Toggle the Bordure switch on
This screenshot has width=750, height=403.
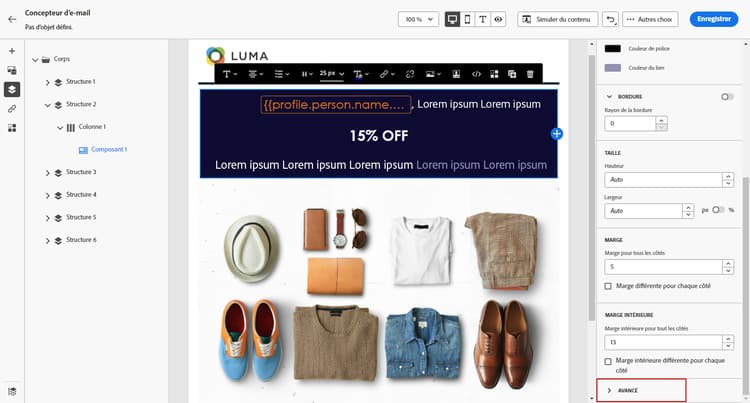(x=727, y=97)
